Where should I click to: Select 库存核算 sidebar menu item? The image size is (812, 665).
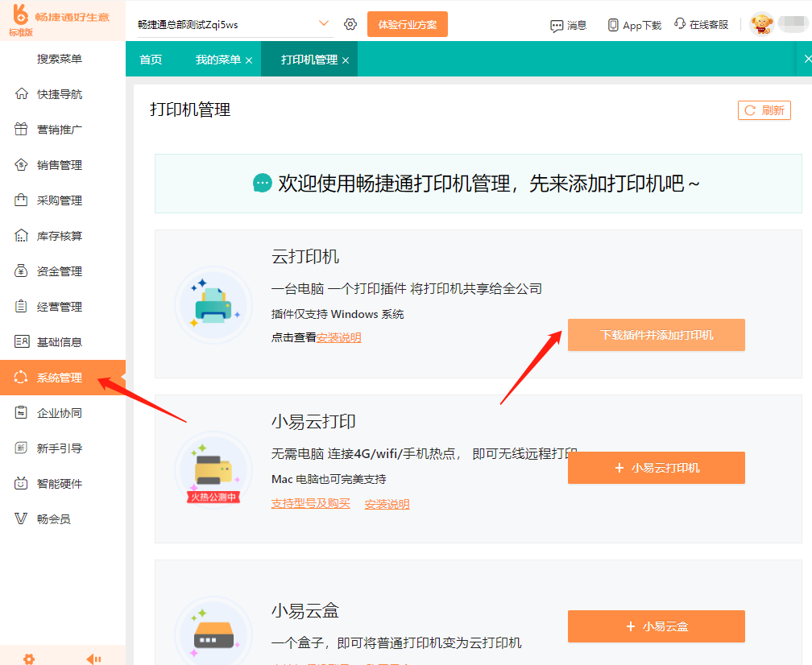(x=60, y=236)
